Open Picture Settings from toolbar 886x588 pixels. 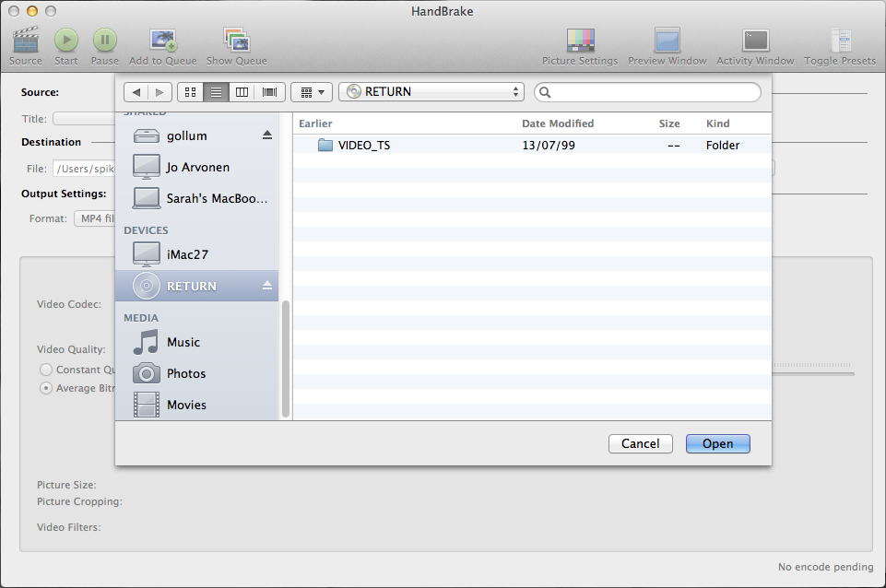click(580, 41)
